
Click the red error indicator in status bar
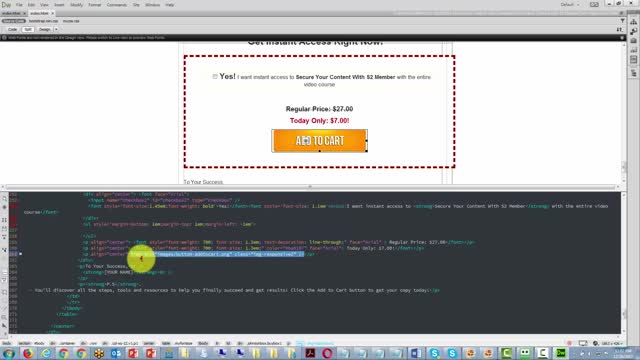tap(569, 343)
